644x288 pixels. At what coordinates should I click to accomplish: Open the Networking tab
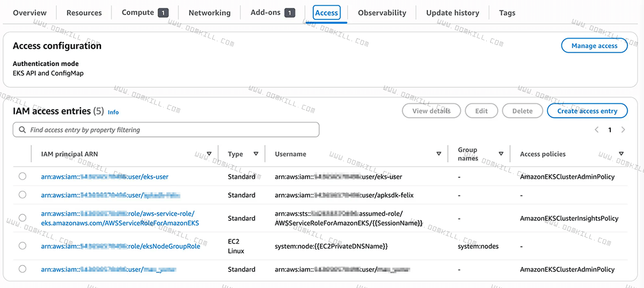tap(209, 13)
